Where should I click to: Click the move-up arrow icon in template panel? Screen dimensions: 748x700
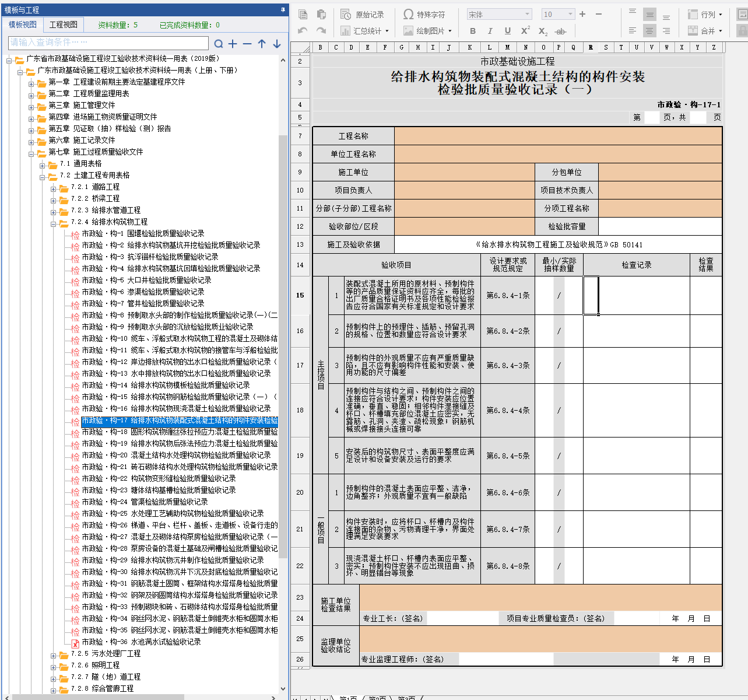(x=262, y=44)
